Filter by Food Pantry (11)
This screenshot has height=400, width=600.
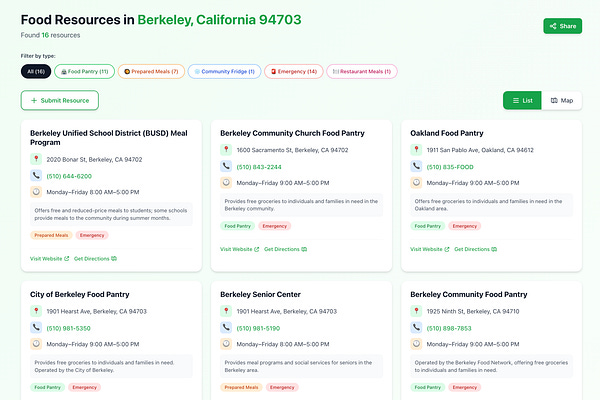coord(85,72)
